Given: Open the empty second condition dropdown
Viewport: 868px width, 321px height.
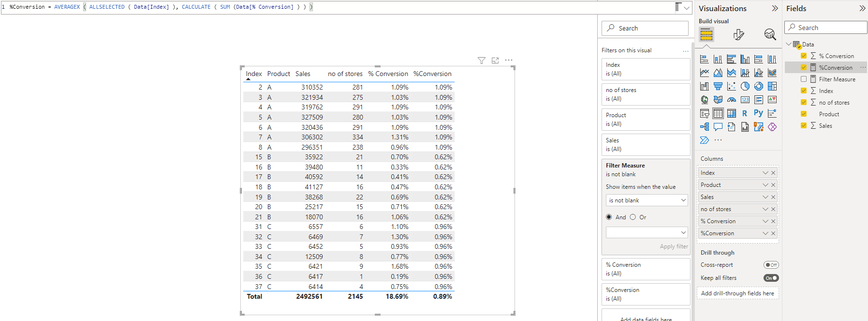Looking at the screenshot, I should click(647, 232).
